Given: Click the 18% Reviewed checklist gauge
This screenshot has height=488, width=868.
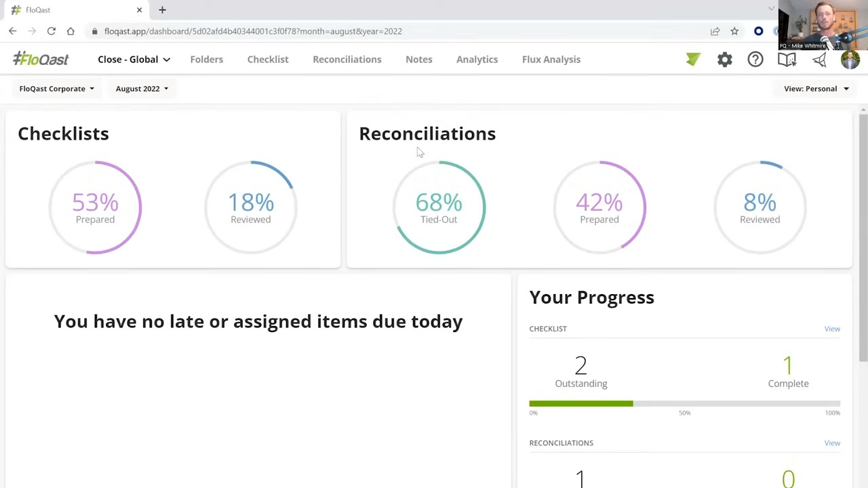Looking at the screenshot, I should (x=251, y=207).
